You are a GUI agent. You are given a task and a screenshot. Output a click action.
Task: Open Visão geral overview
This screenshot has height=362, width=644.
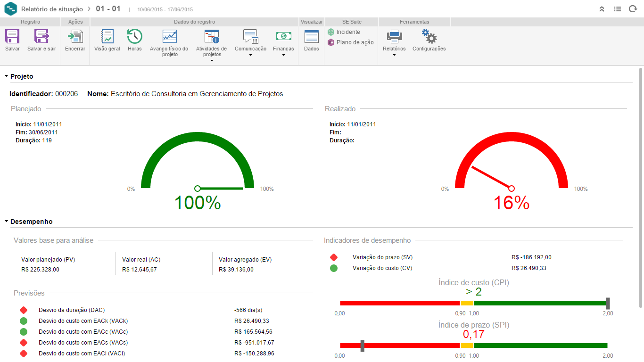107,37
